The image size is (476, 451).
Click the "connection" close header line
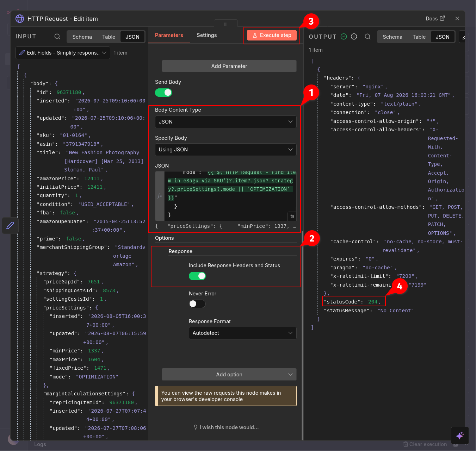[x=365, y=112]
